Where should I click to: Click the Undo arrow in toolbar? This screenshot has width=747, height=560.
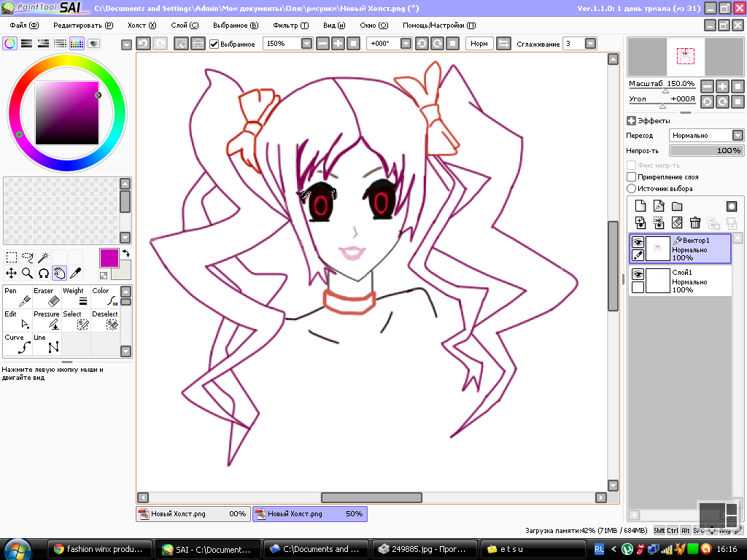(144, 44)
